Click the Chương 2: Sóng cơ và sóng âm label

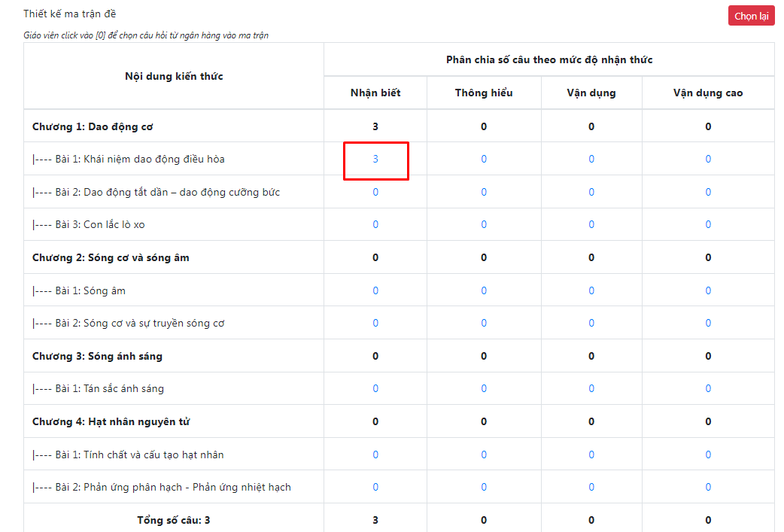pos(111,257)
